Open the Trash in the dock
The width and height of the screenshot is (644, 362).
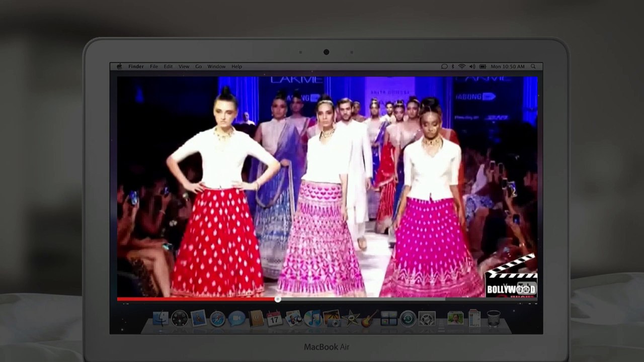coord(494,318)
